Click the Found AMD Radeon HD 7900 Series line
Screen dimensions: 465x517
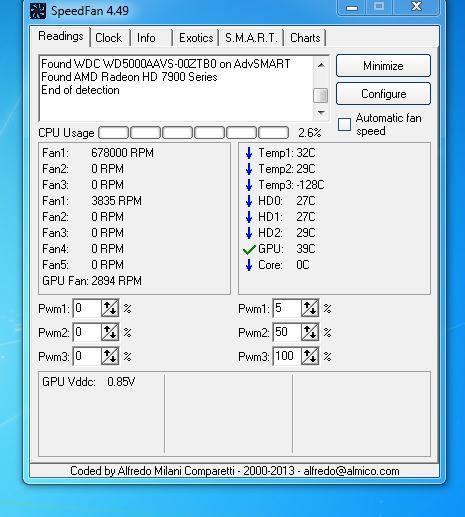[x=129, y=77]
